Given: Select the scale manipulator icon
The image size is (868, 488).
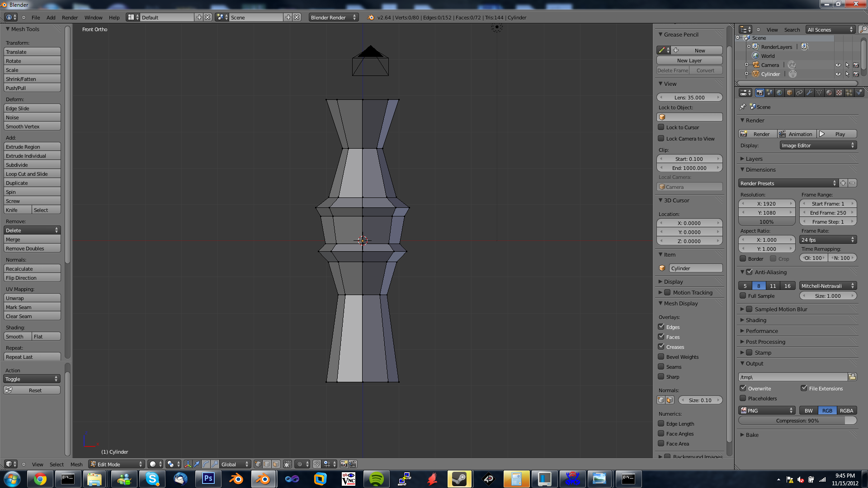Looking at the screenshot, I should (x=215, y=464).
